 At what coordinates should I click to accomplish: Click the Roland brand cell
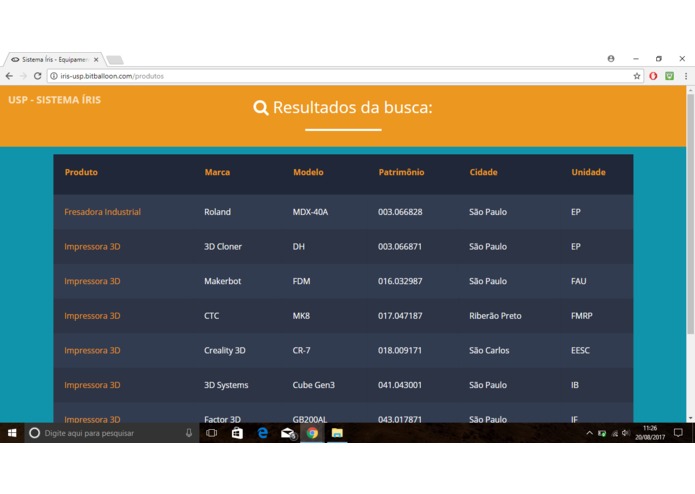tap(217, 212)
